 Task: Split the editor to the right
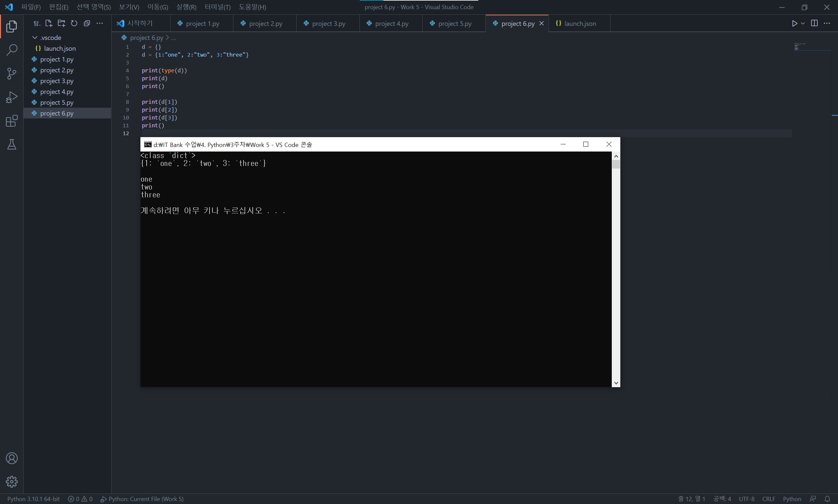[x=814, y=24]
